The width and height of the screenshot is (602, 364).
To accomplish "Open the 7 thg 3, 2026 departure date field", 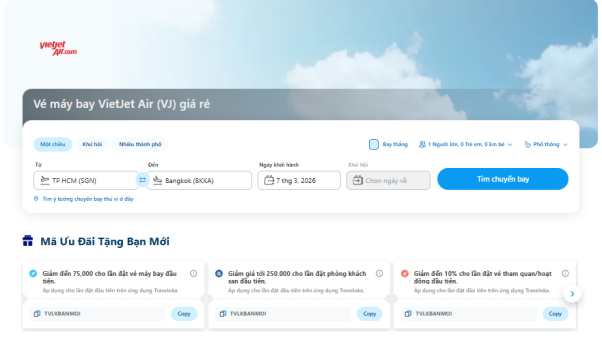I will [x=299, y=180].
